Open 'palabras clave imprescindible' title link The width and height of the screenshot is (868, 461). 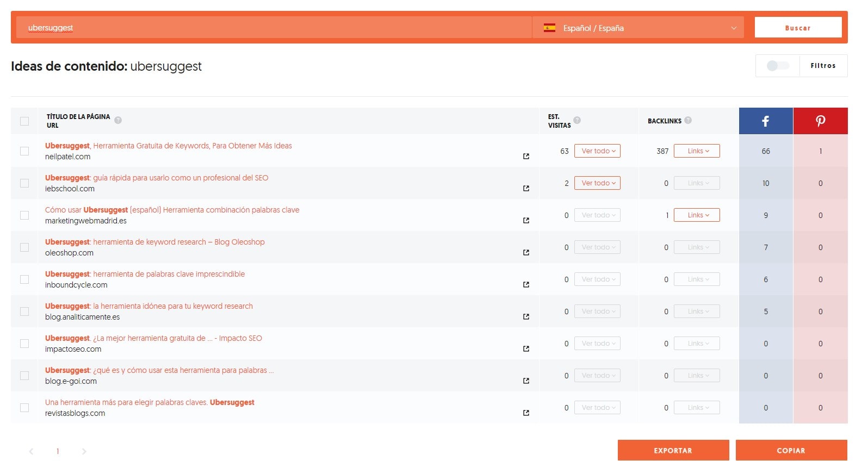click(x=145, y=274)
